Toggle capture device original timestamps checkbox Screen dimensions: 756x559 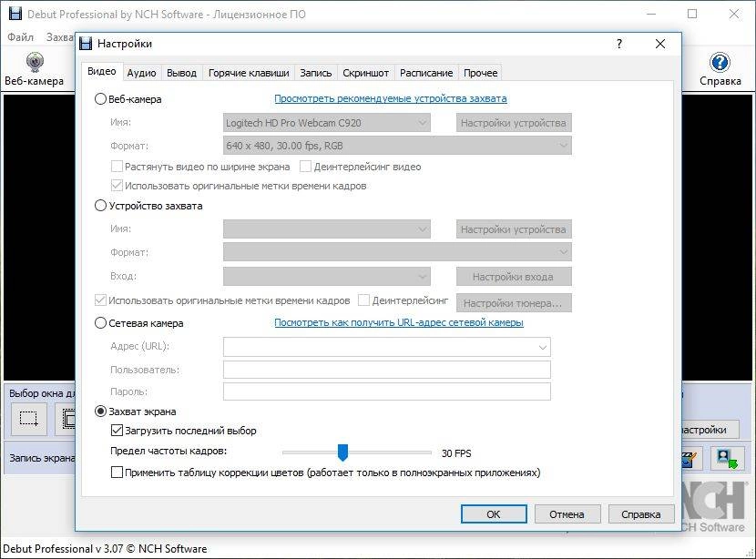[x=100, y=300]
